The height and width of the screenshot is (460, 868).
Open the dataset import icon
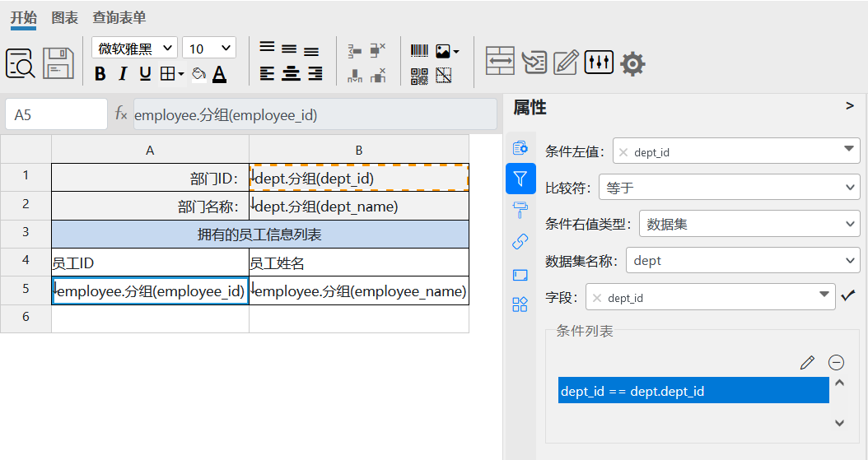[534, 62]
